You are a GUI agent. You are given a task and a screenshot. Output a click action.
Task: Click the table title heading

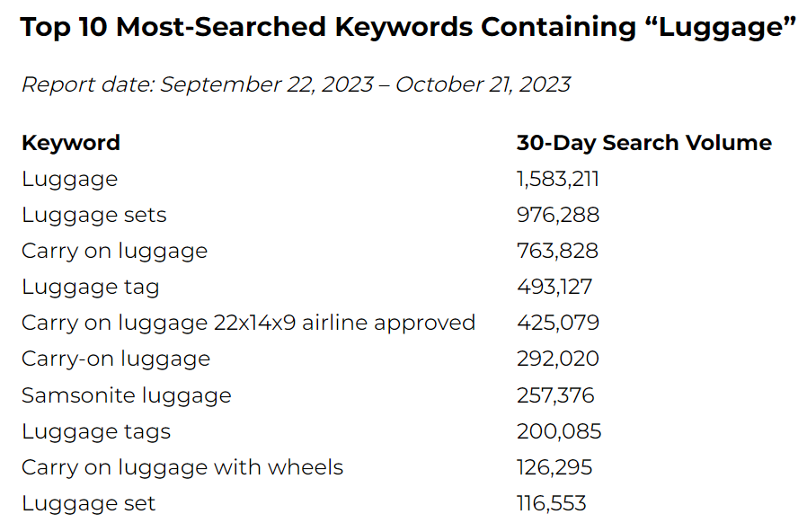[x=408, y=27]
